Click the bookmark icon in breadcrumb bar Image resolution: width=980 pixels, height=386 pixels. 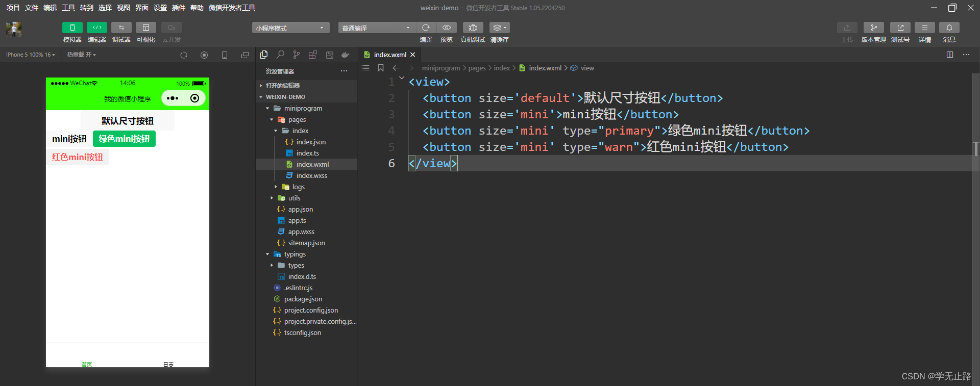(x=381, y=68)
